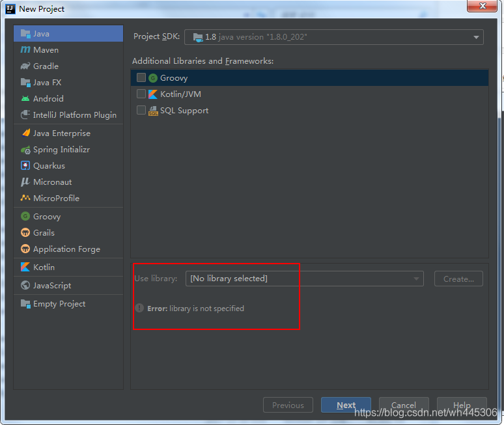Click the Previous button

(288, 405)
